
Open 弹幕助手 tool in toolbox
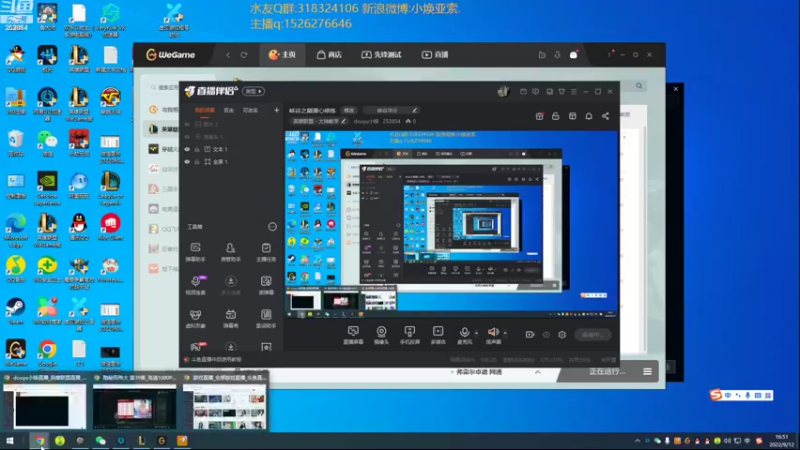(x=195, y=252)
